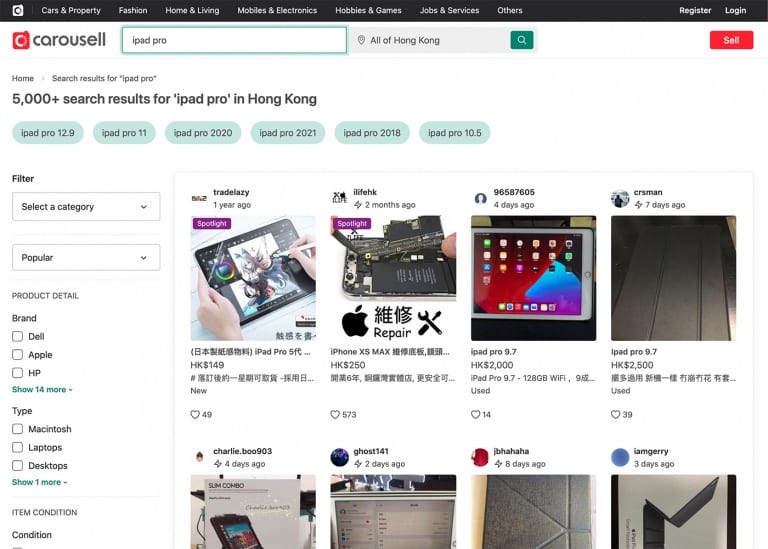Open Mobiles & Electronics menu
The width and height of the screenshot is (768, 549).
pos(277,10)
